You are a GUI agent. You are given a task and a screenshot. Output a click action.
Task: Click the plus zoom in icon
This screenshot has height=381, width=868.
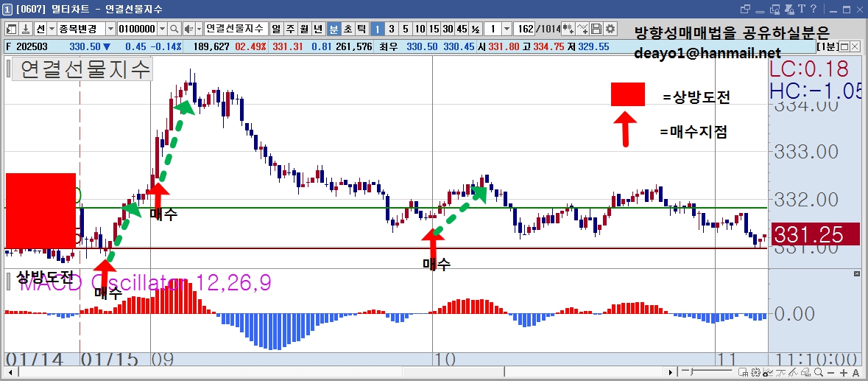pos(844,373)
